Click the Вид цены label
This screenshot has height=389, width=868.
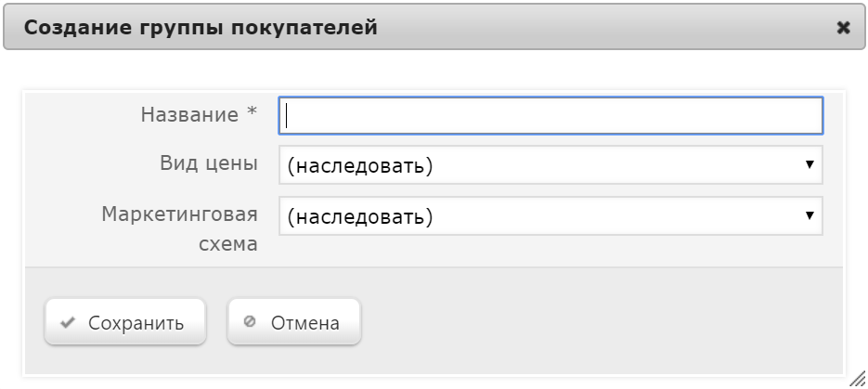[x=209, y=163]
